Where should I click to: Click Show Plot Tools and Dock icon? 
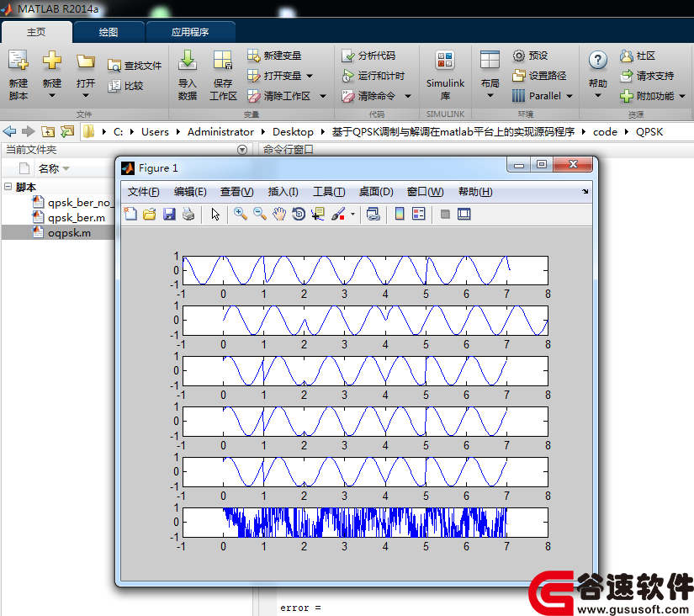pos(464,215)
